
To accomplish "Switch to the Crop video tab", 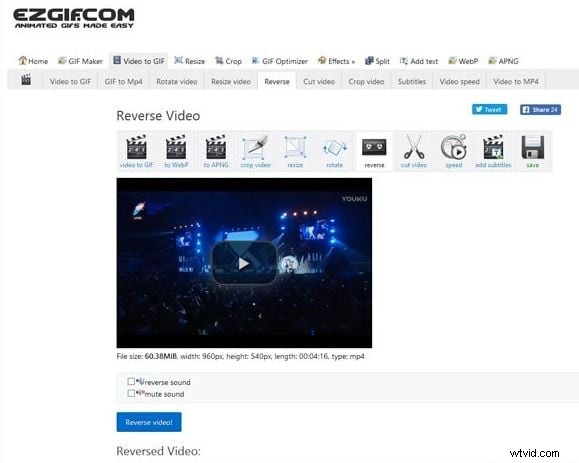I will click(366, 82).
